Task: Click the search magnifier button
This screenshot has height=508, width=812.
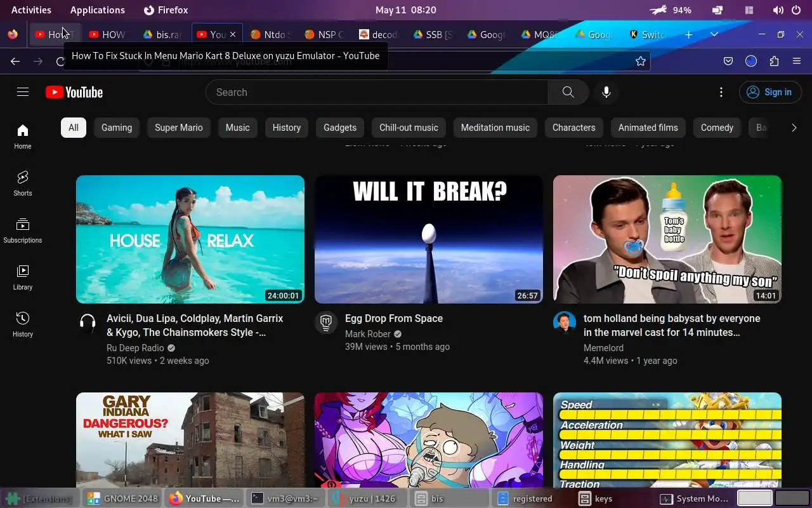Action: coord(568,92)
